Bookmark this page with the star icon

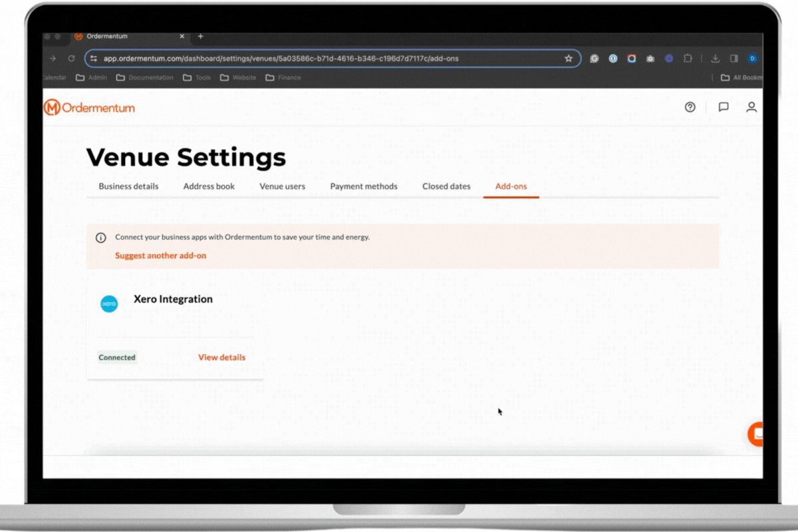click(x=569, y=59)
